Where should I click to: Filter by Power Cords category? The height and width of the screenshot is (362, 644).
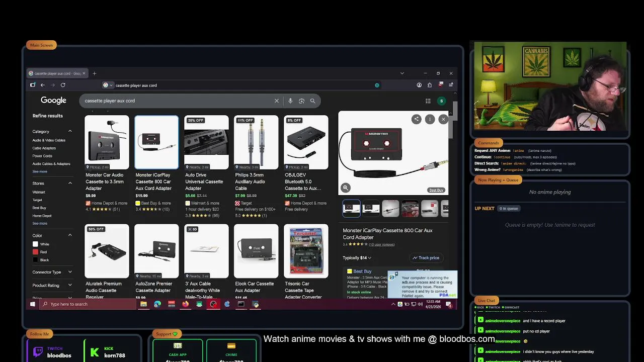point(42,156)
